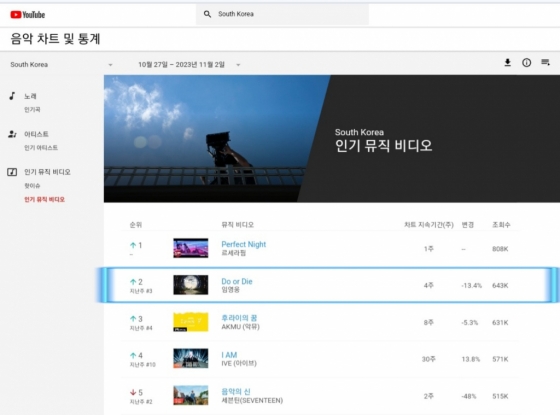Viewport: 560px width, 415px height.
Task: Focus the South Korea search field
Action: coord(282,14)
